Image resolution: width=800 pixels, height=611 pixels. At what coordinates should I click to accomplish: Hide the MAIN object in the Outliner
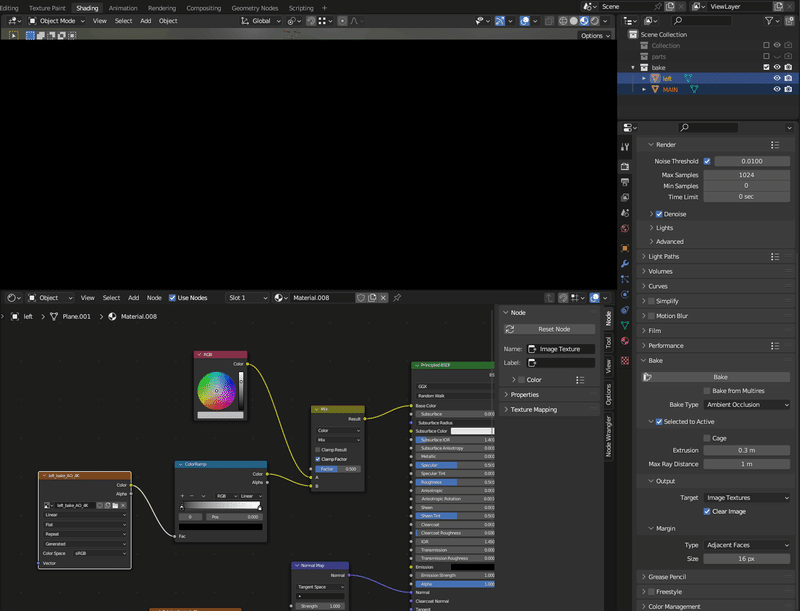coord(777,88)
